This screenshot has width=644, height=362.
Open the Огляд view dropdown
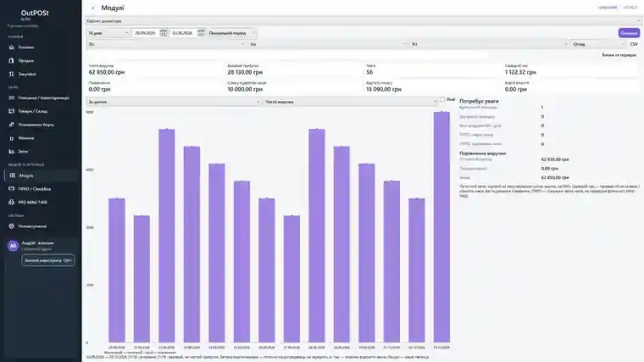coord(598,44)
